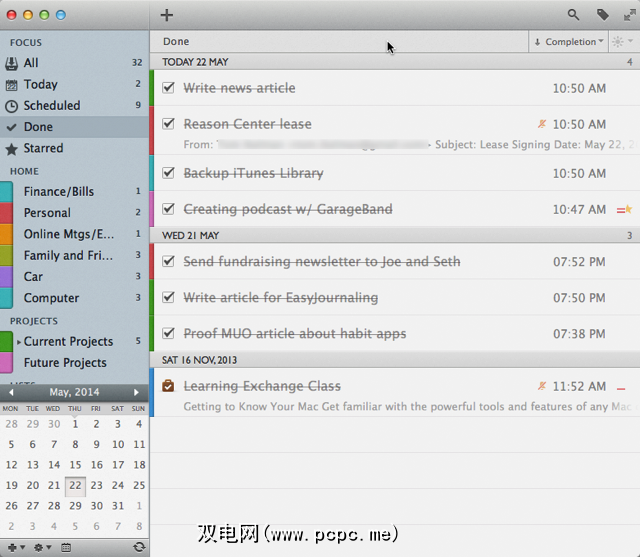Expand the Current Projects disclosure triangle
This screenshot has width=640, height=557.
pyautogui.click(x=18, y=342)
